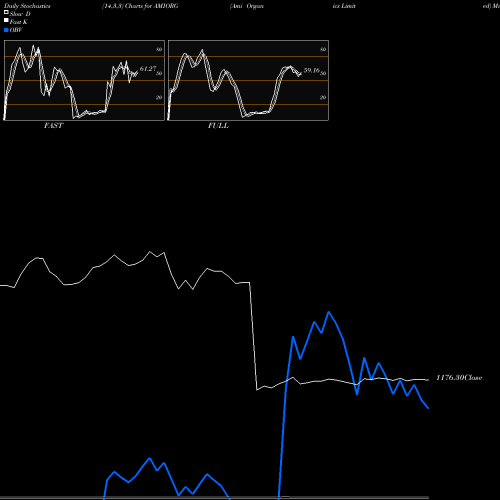Click the FULL stochastic chart panel

point(248,80)
